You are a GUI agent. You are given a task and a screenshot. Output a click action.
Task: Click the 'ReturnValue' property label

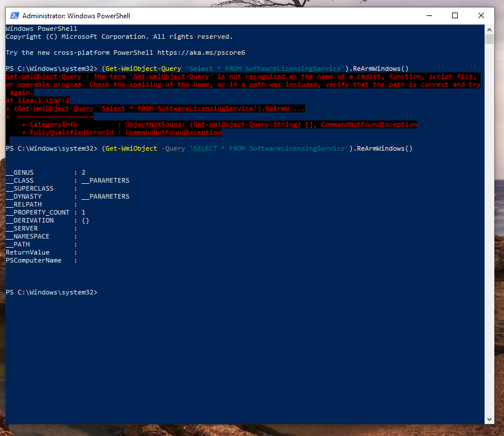(27, 252)
